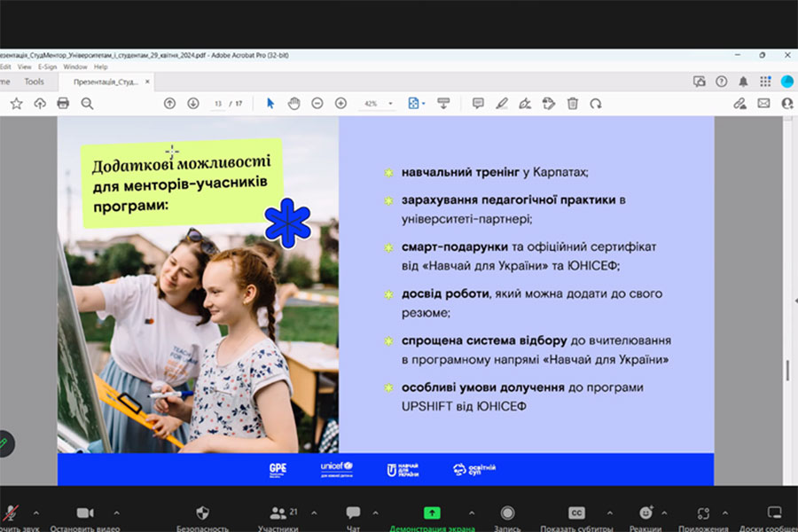Image resolution: width=798 pixels, height=532 pixels.
Task: Click the zoom in plus icon
Action: pyautogui.click(x=340, y=104)
